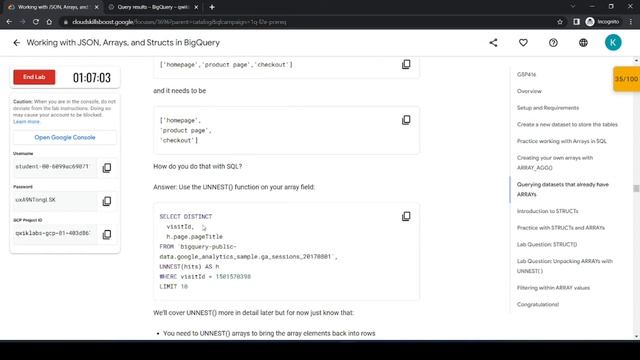Jump to Creating your own arrays with ARRAY_AGG
The height and width of the screenshot is (360, 640).
(555, 162)
